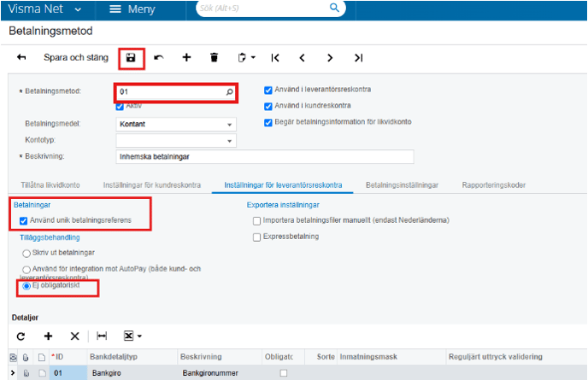This screenshot has width=588, height=380.
Task: Fit columns icon in Detaljer toolbar
Action: pyautogui.click(x=102, y=336)
